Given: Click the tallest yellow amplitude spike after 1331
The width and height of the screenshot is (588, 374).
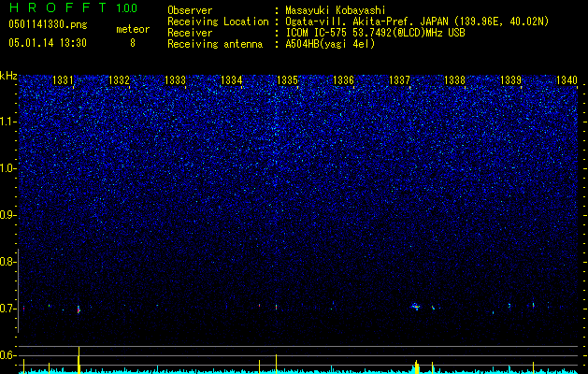Looking at the screenshot, I should (x=79, y=360).
